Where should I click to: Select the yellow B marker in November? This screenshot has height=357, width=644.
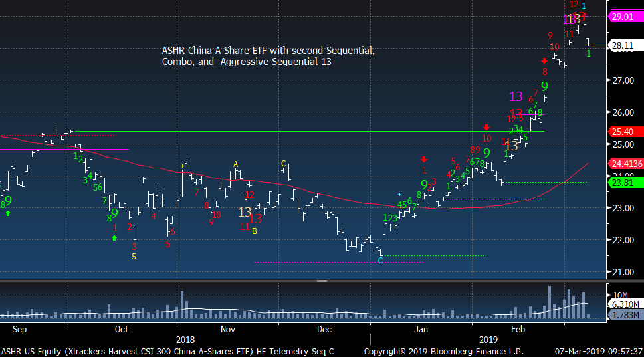(x=255, y=231)
